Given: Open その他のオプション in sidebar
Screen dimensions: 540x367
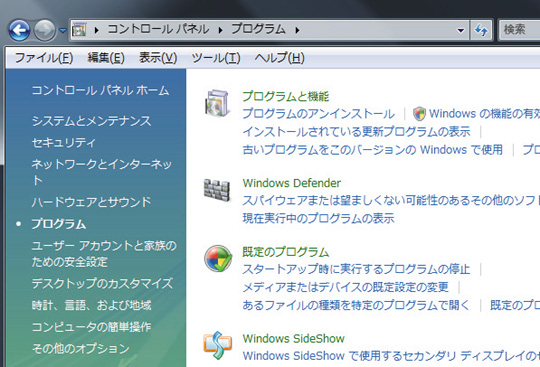Looking at the screenshot, I should point(81,348).
